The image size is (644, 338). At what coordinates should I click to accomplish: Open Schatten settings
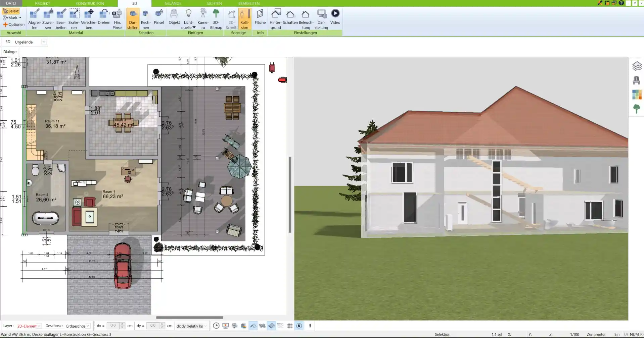(290, 17)
